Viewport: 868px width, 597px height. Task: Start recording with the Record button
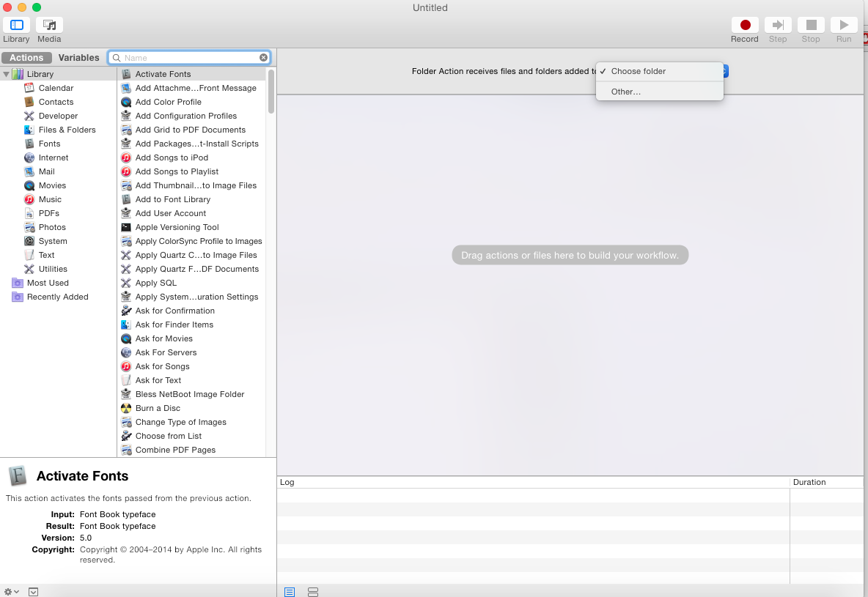(x=745, y=25)
